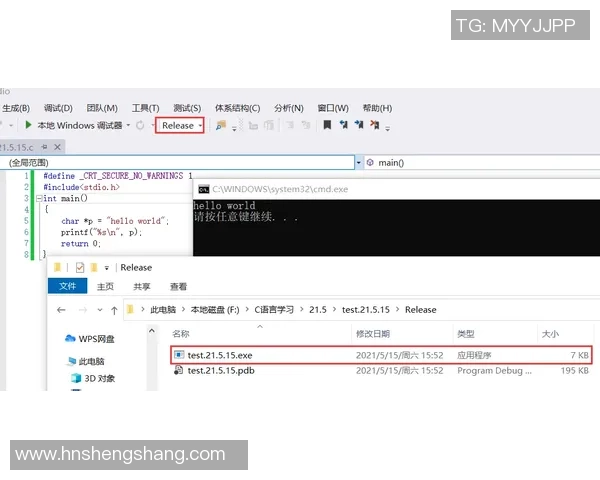The image size is (600, 480).
Task: Click the return 0 code line
Action: pyautogui.click(x=81, y=244)
